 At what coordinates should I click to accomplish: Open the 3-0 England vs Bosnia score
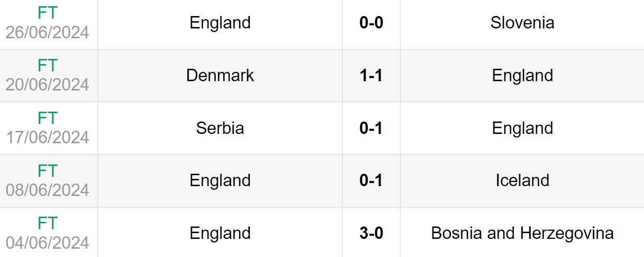pyautogui.click(x=371, y=233)
